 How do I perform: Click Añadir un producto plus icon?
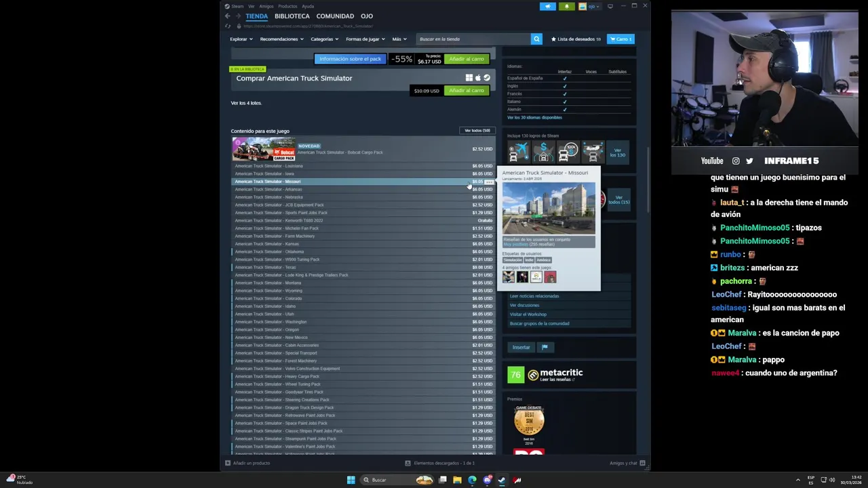228,463
